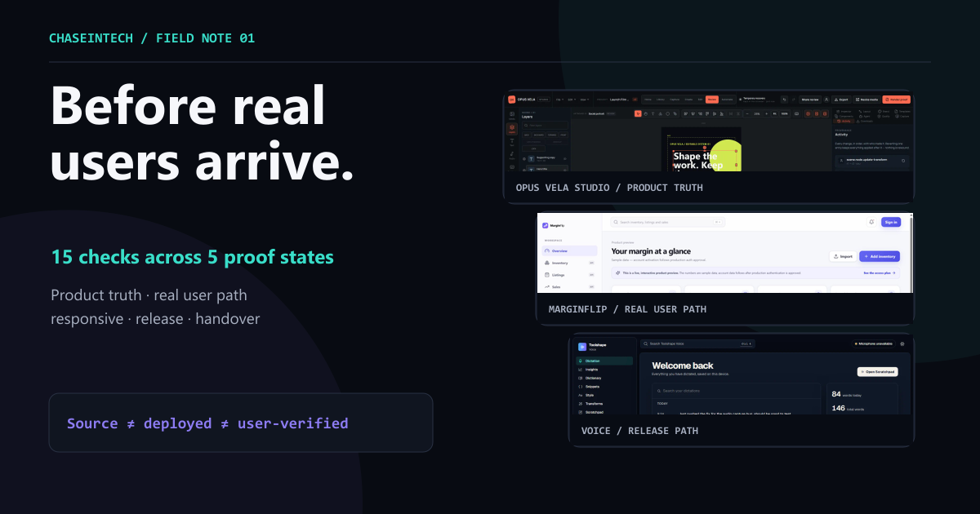Click Sign in button in MarginFlip
Image resolution: width=980 pixels, height=514 pixels.
pos(891,222)
